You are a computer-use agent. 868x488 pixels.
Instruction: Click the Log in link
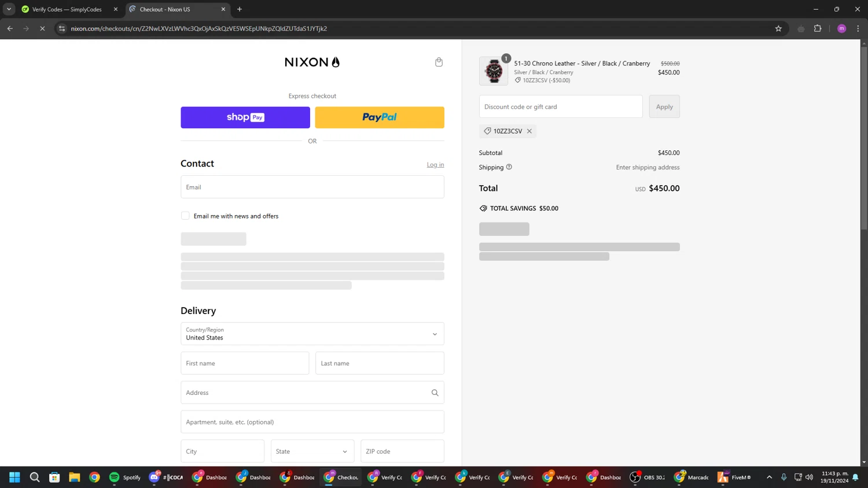point(435,165)
